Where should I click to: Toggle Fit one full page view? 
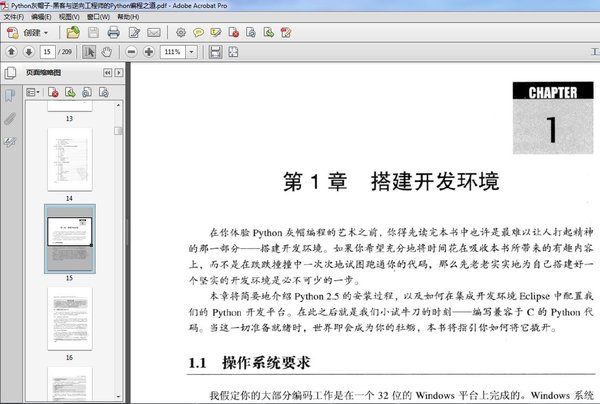click(x=233, y=52)
